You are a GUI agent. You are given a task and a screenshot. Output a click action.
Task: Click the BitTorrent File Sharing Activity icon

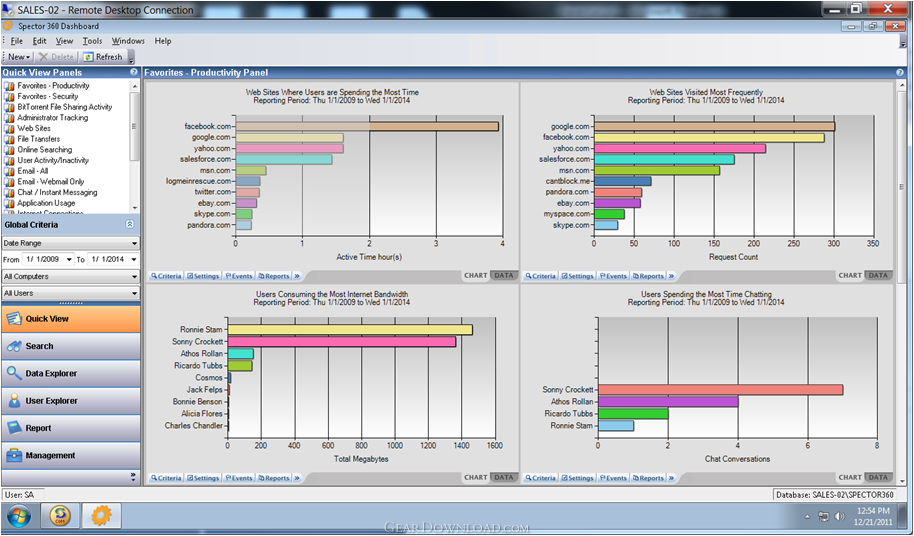tap(9, 107)
